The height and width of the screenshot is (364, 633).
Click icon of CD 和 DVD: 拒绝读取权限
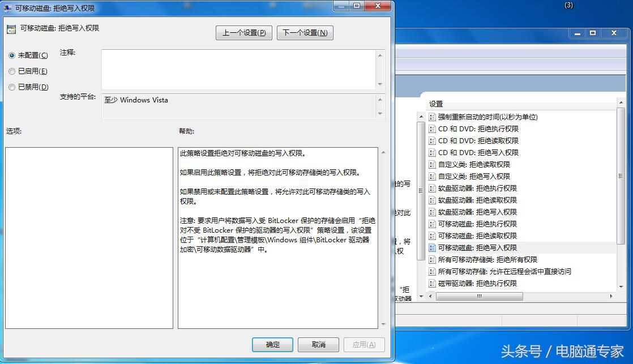pyautogui.click(x=433, y=141)
